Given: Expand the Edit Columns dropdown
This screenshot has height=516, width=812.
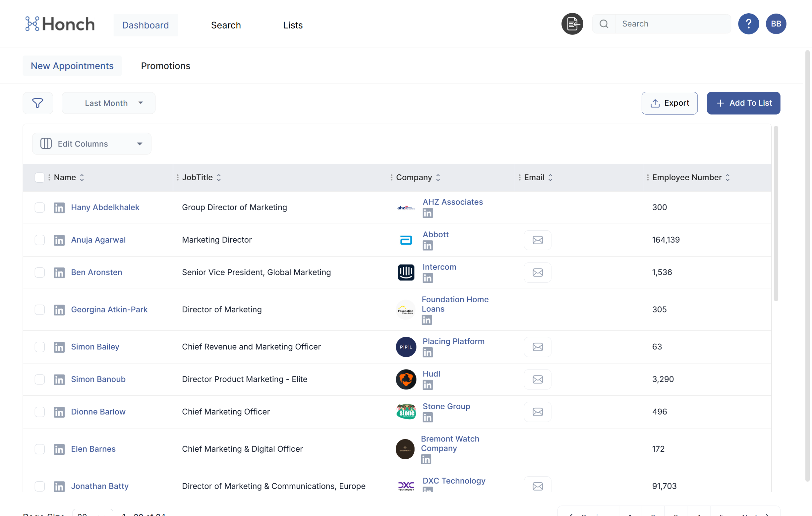Looking at the screenshot, I should 91,144.
